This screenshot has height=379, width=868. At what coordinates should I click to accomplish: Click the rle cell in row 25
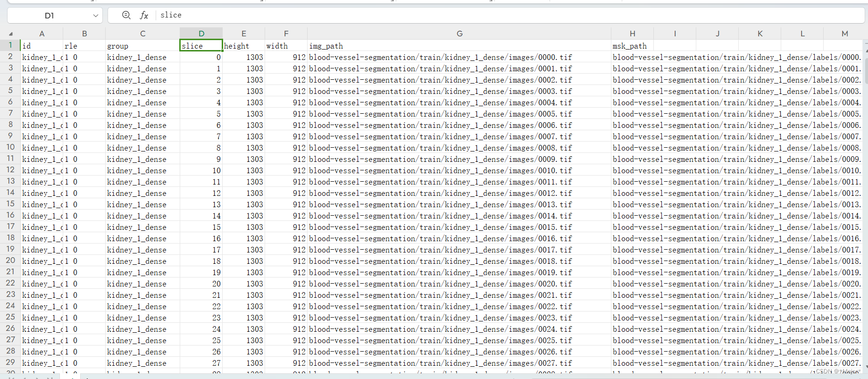(x=84, y=318)
